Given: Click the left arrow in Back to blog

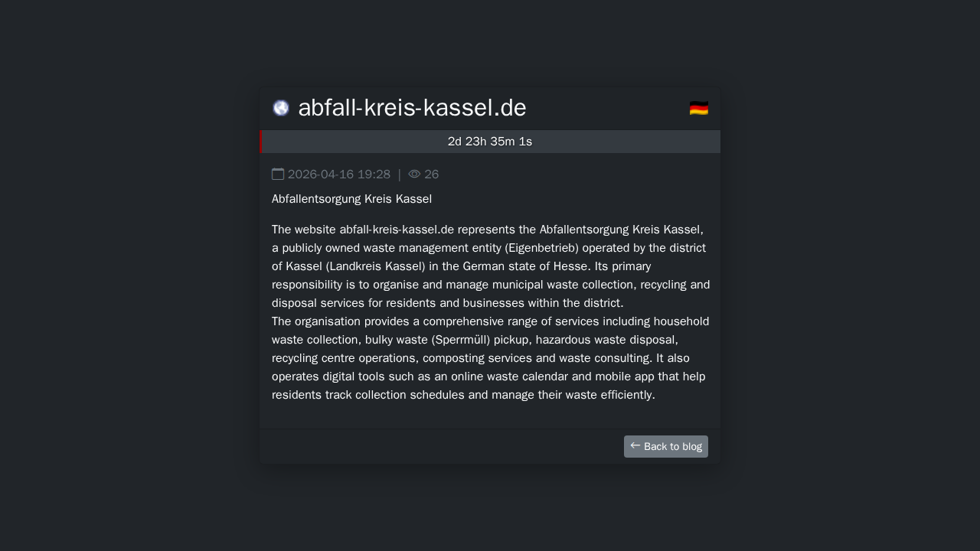Looking at the screenshot, I should click(x=635, y=445).
